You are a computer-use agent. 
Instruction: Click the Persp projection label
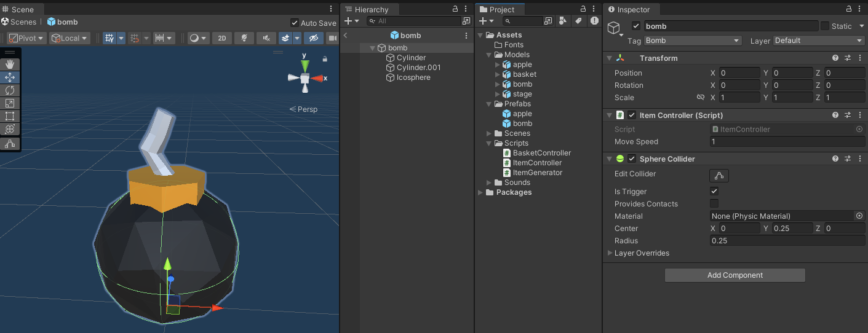[x=308, y=109]
